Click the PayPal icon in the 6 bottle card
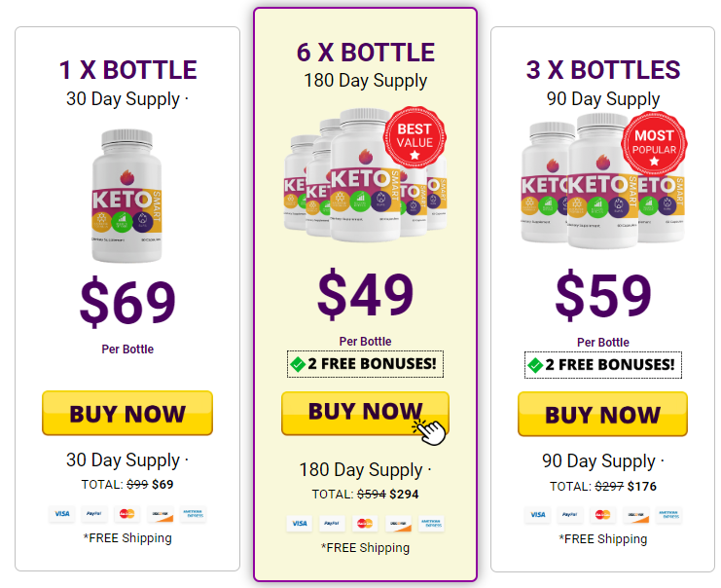721x588 pixels. [x=332, y=523]
